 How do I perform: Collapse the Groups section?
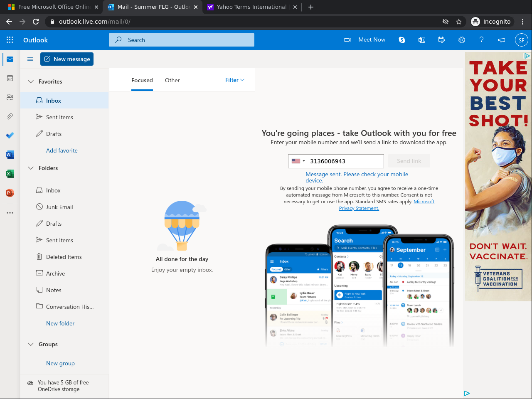point(31,344)
